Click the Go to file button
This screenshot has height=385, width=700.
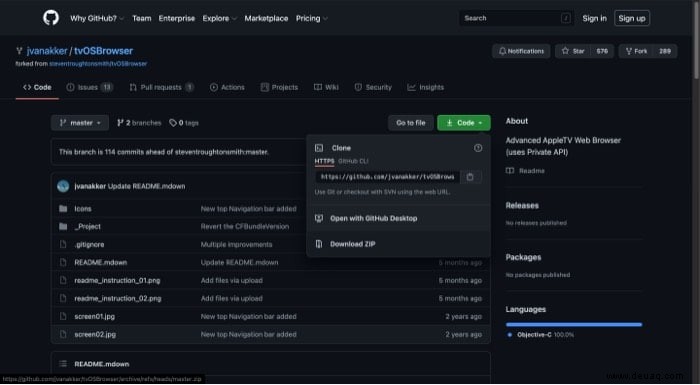[411, 123]
